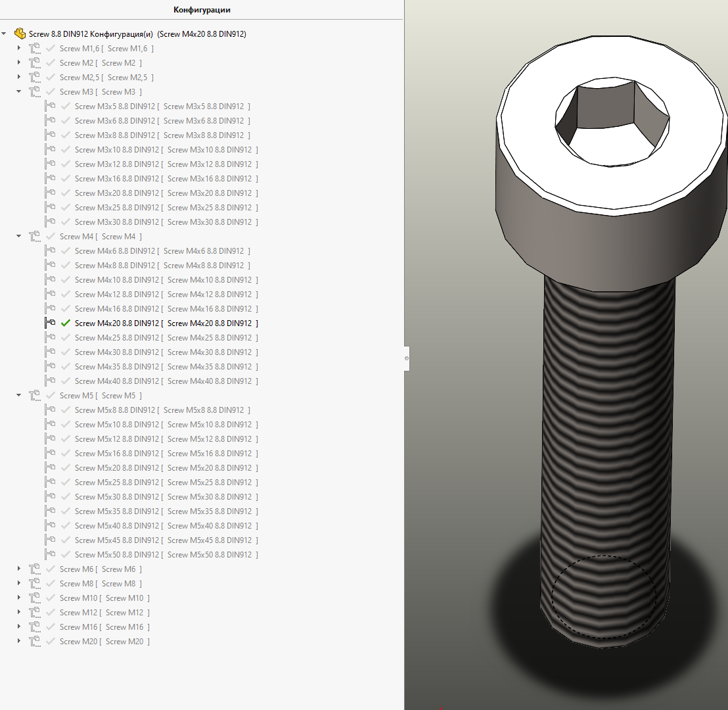Click the Screw M5 configuration group icon
This screenshot has width=728, height=710.
coord(35,396)
